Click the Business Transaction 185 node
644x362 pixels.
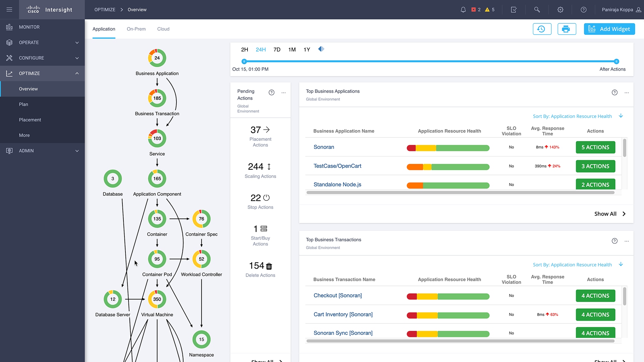click(x=157, y=98)
